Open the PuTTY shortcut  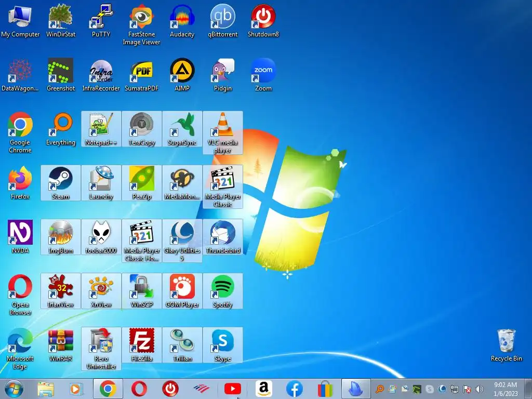pos(101,20)
